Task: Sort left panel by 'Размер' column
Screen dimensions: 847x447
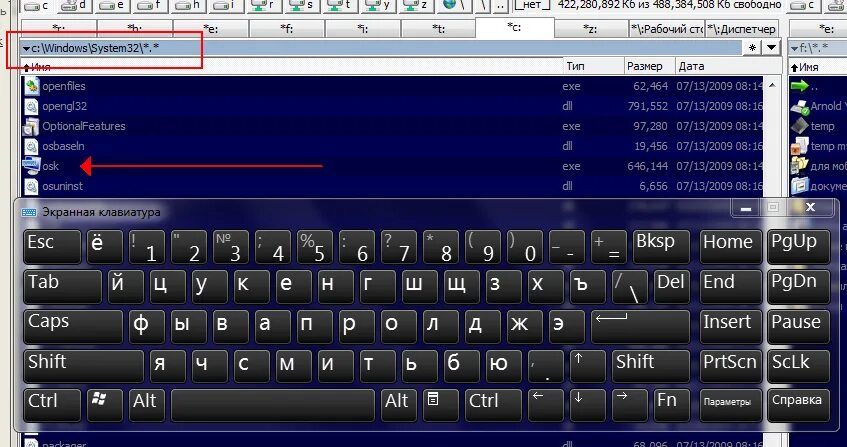Action: pyautogui.click(x=650, y=66)
